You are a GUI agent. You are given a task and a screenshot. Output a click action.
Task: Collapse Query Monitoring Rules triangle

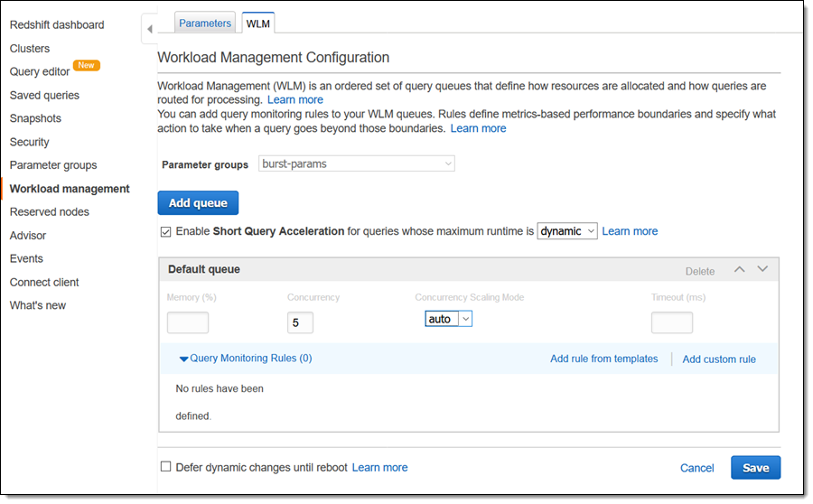[184, 359]
